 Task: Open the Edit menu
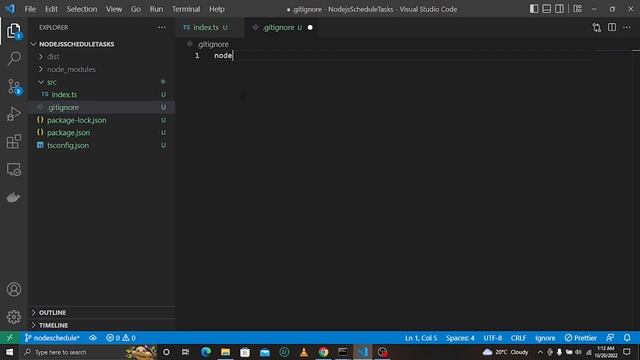pyautogui.click(x=51, y=9)
